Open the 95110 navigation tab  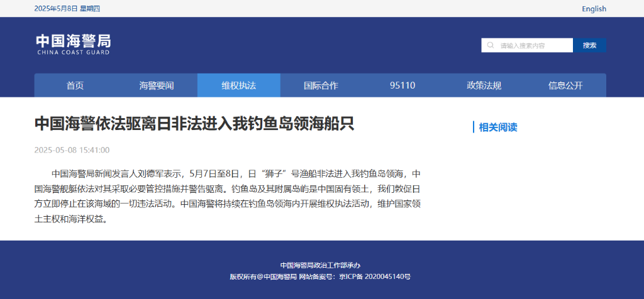(402, 85)
